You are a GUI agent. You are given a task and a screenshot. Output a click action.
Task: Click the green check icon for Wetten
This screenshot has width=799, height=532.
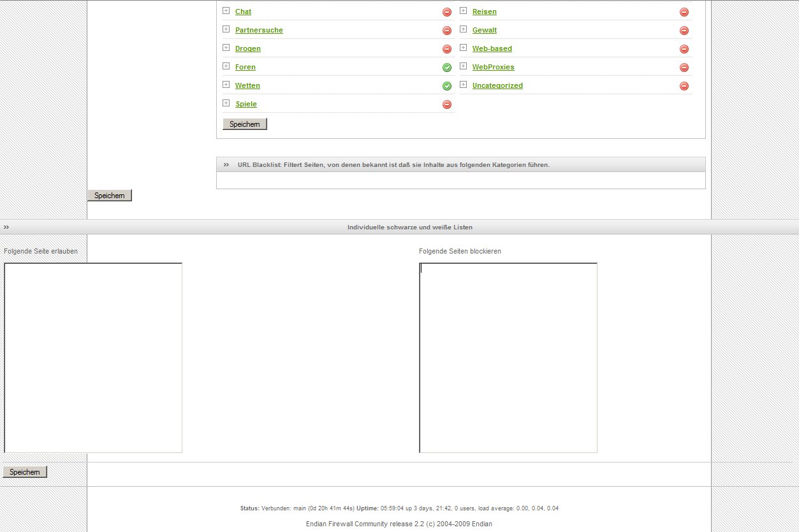point(447,86)
